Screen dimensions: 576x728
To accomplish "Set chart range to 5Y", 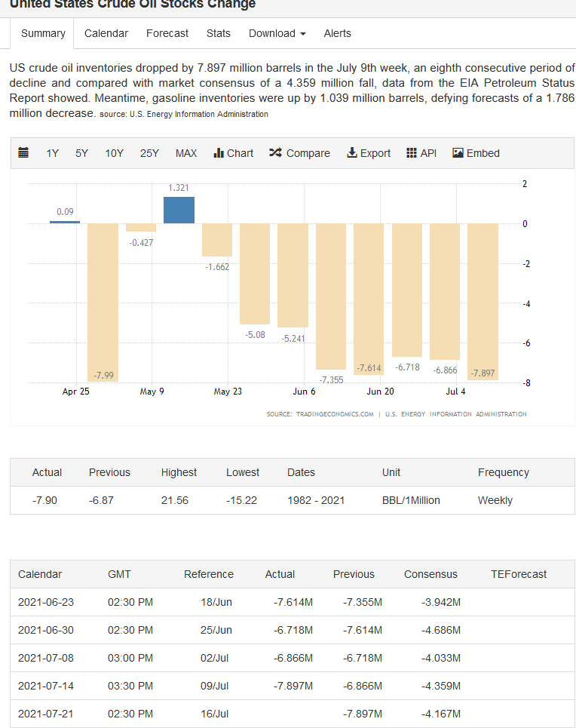I will (81, 153).
